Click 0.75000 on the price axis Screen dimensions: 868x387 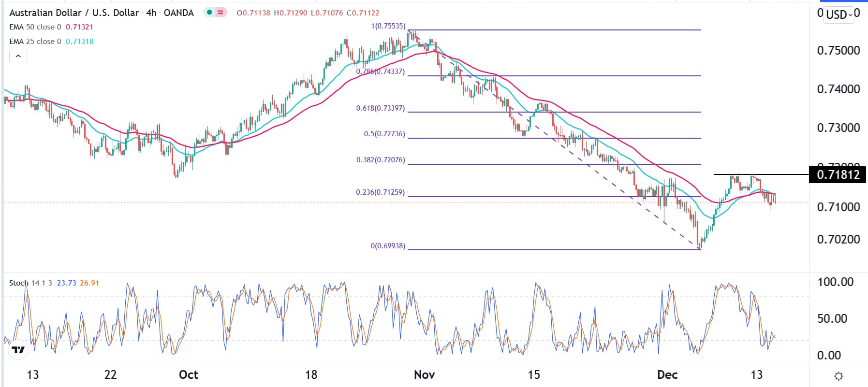(x=839, y=50)
